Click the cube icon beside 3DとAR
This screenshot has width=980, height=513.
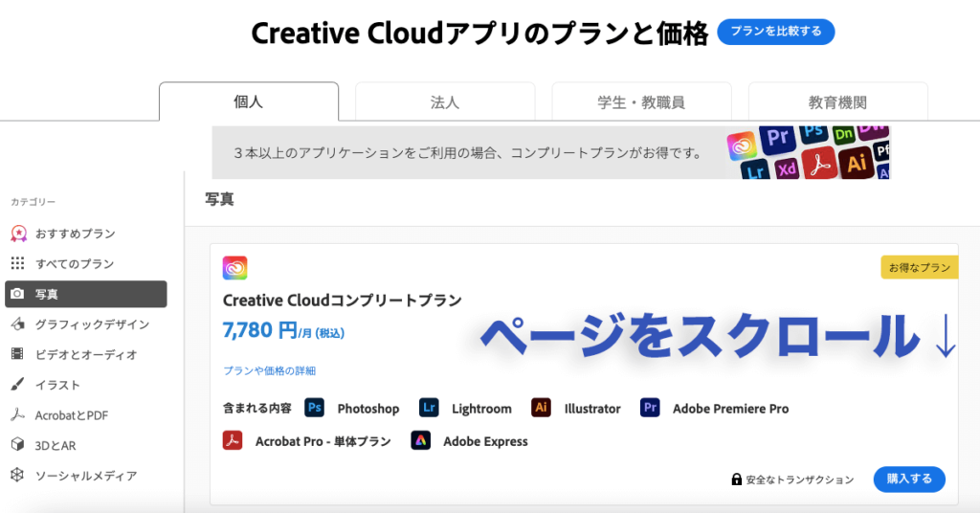[x=17, y=445]
